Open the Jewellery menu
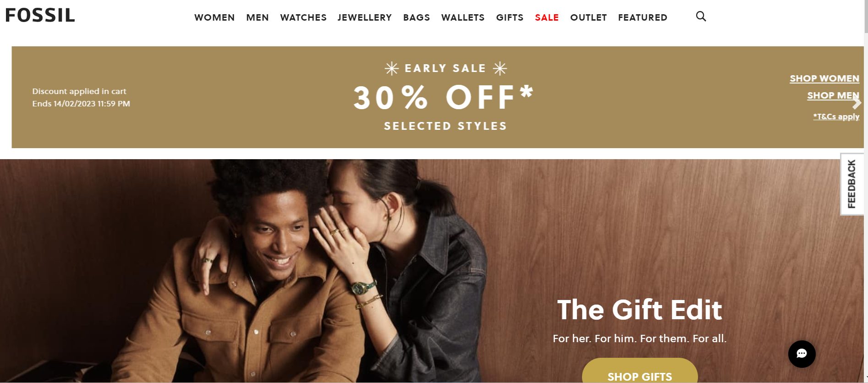This screenshot has height=383, width=868. [365, 17]
